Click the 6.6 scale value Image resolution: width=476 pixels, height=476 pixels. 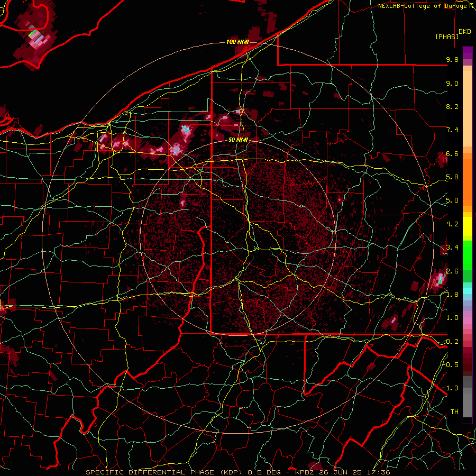pyautogui.click(x=452, y=153)
